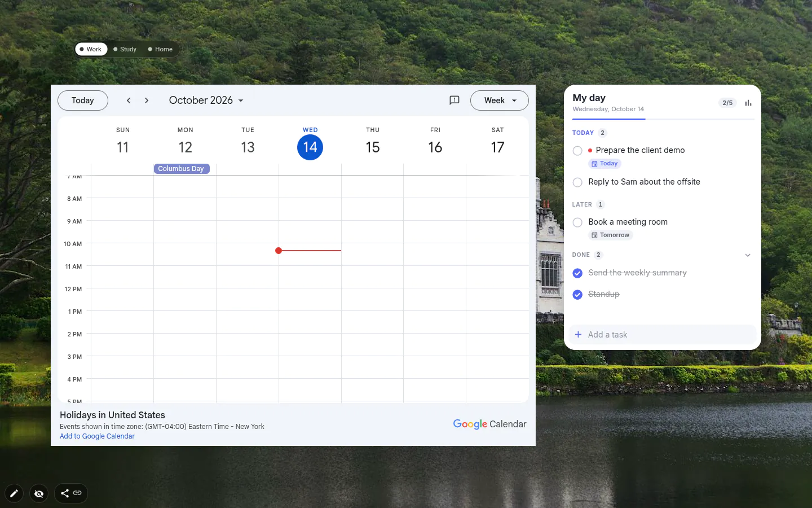Click the Today calendar badge on client demo
This screenshot has height=508, width=812.
pos(604,164)
